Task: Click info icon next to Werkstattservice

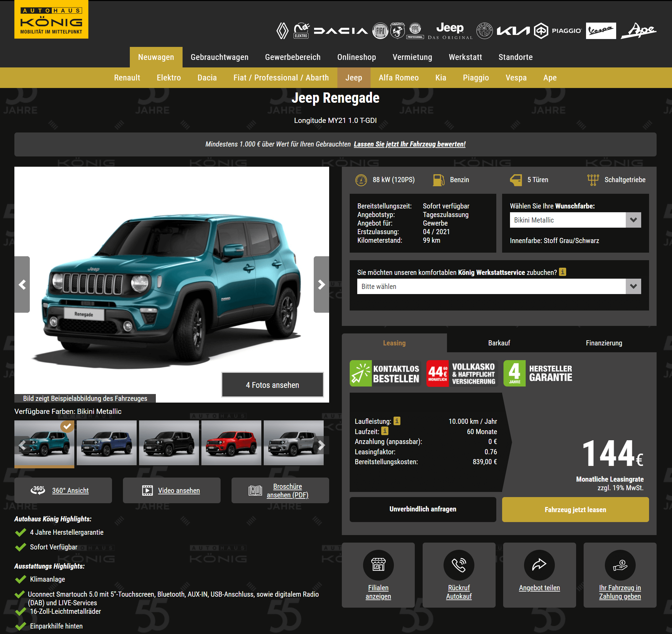Action: pos(562,272)
